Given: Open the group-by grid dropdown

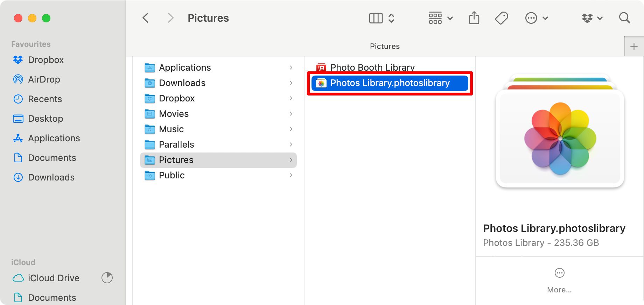Looking at the screenshot, I should click(440, 18).
